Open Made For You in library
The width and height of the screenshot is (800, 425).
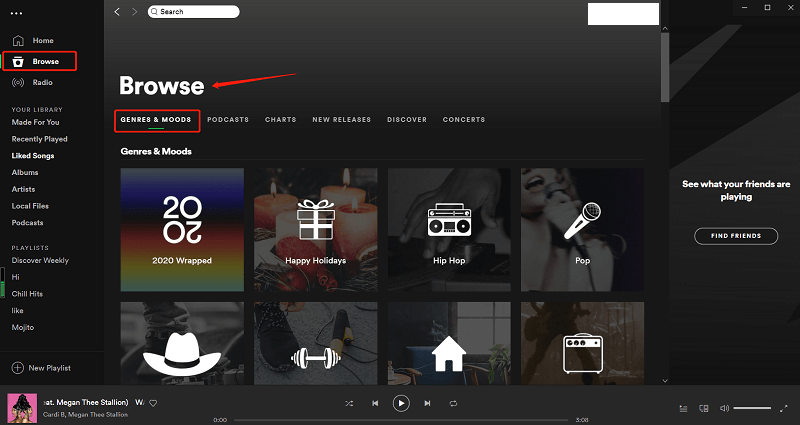pos(36,122)
